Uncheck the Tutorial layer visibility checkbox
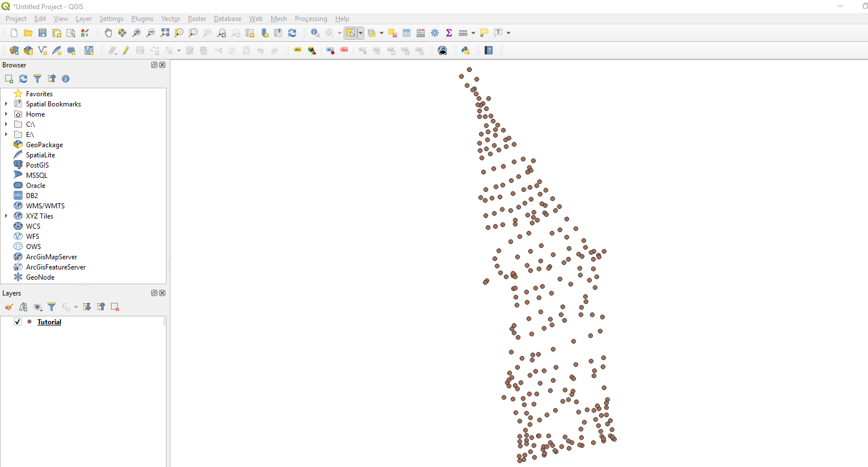The image size is (868, 467). point(17,321)
